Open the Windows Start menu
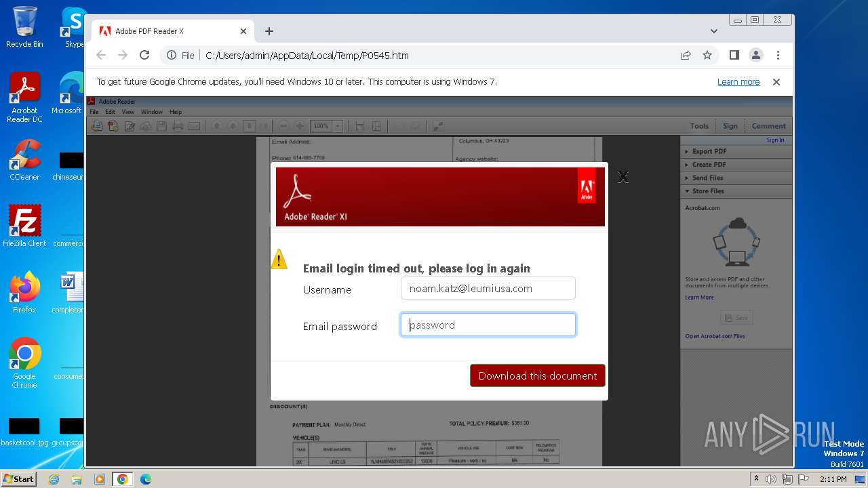Viewport: 868px width, 488px height. tap(19, 479)
